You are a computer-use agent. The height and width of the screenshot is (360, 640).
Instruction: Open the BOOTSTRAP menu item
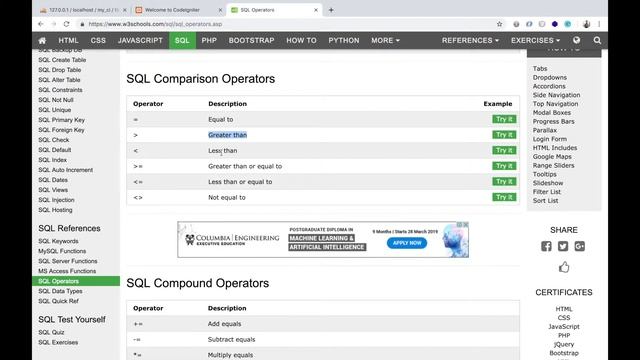[x=251, y=40]
